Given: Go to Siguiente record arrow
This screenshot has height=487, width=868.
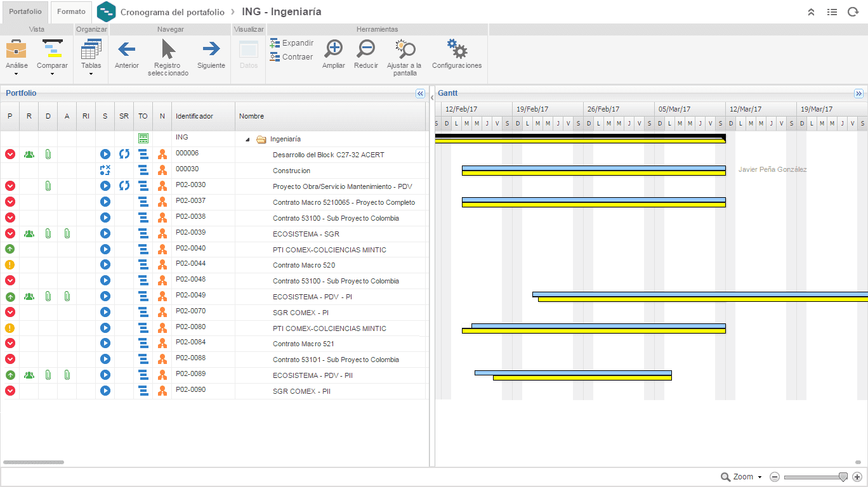Looking at the screenshot, I should pyautogui.click(x=211, y=54).
